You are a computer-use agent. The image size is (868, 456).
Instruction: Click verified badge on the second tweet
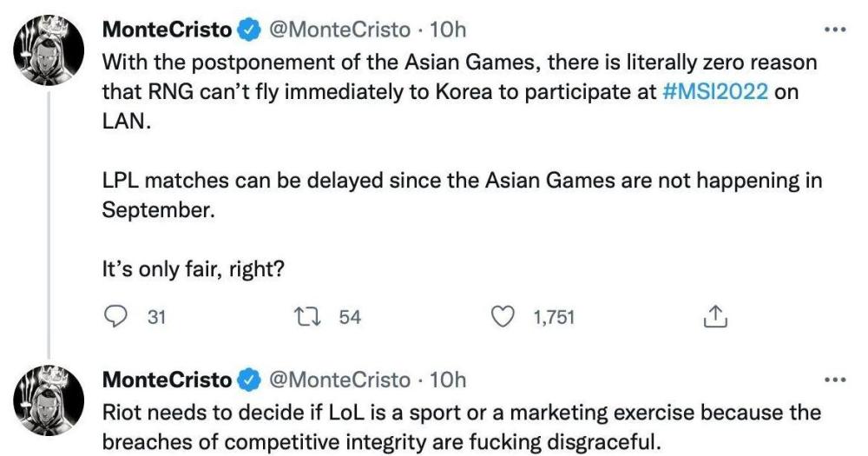point(249,380)
